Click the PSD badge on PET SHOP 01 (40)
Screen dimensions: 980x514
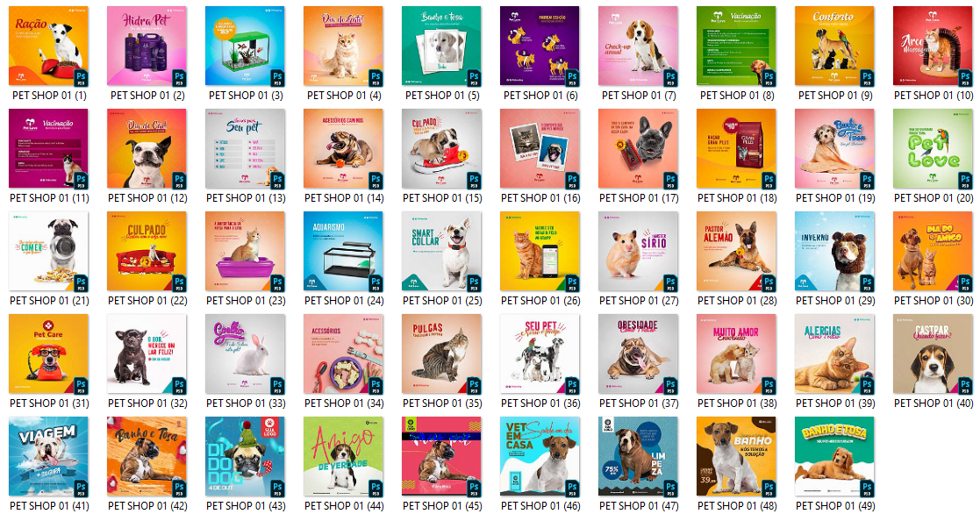coord(965,386)
